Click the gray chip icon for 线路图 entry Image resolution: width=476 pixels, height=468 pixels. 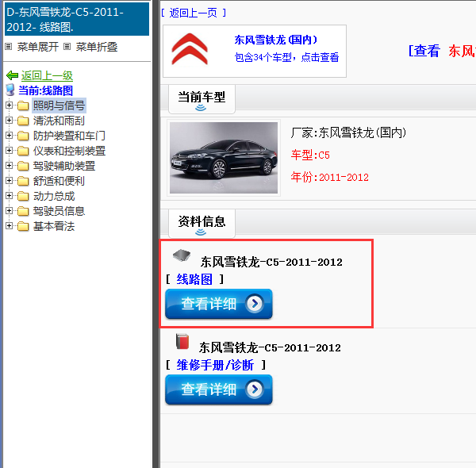[182, 255]
